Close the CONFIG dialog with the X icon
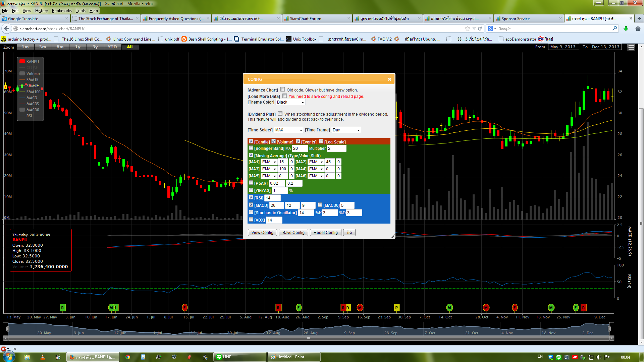This screenshot has width=644, height=362. [389, 79]
